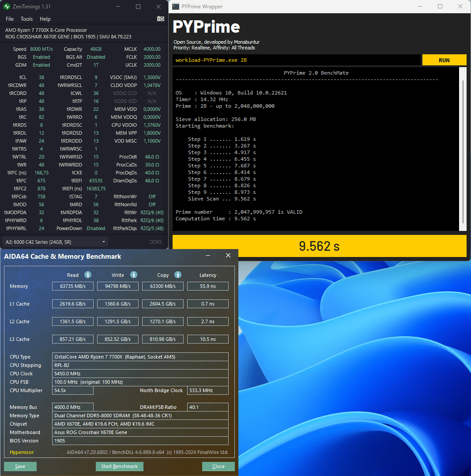Click the workload-PYPrime.exe 2B command field

tap(297, 60)
